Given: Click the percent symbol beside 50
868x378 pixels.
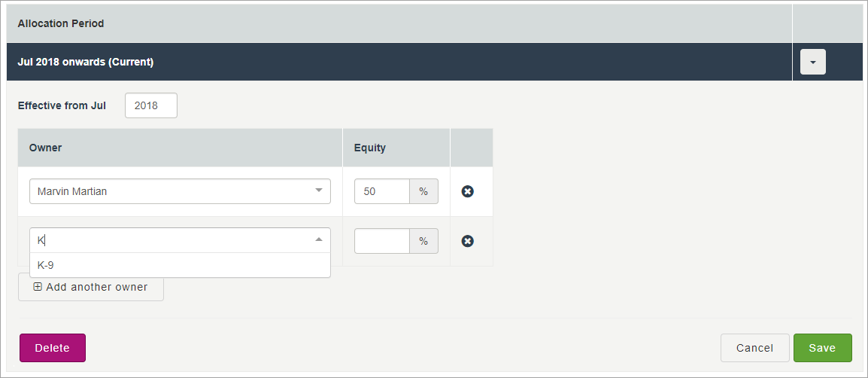Looking at the screenshot, I should pyautogui.click(x=423, y=191).
